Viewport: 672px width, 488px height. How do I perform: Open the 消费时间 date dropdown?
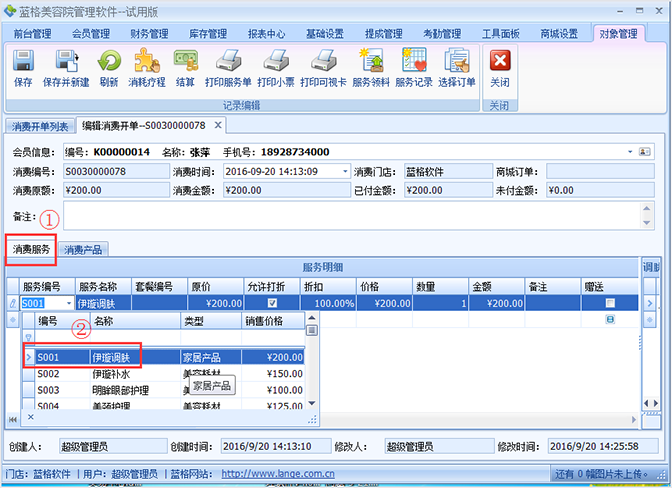tap(345, 172)
